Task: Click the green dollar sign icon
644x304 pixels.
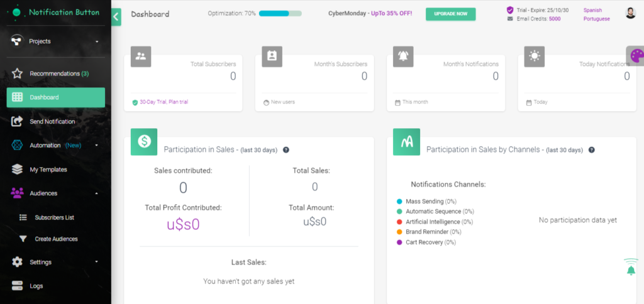Action: [144, 141]
